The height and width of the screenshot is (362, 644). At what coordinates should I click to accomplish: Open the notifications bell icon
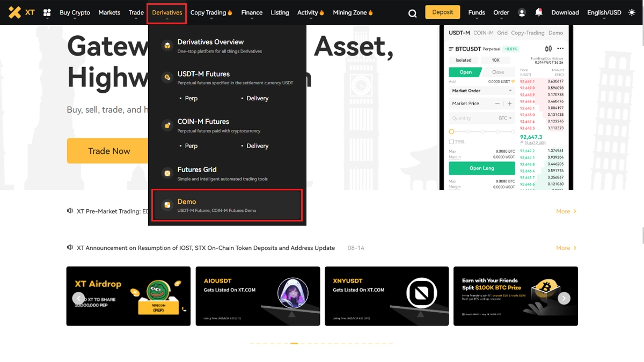click(539, 12)
